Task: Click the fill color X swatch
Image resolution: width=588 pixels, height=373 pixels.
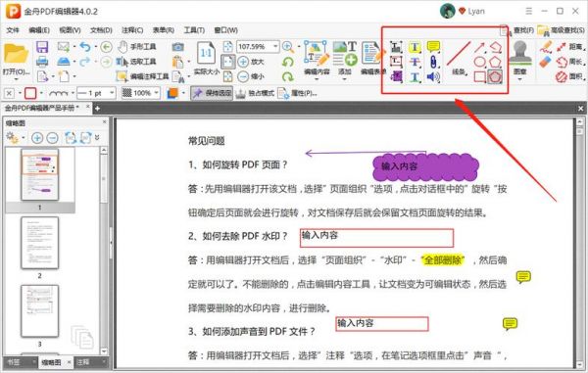Action: [10, 93]
